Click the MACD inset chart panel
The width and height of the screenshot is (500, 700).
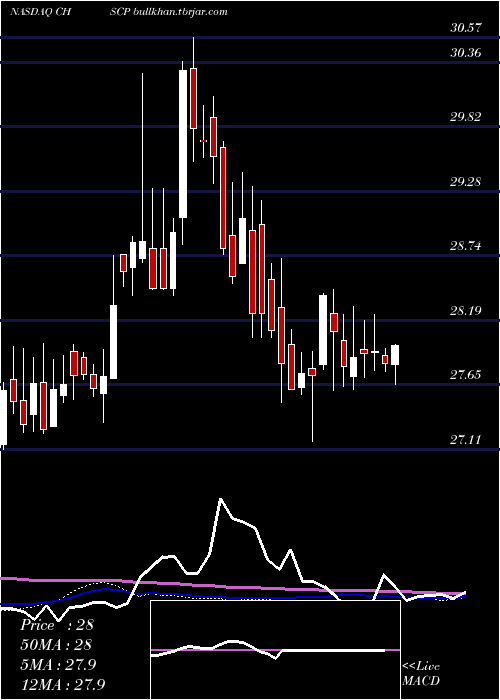pyautogui.click(x=275, y=650)
